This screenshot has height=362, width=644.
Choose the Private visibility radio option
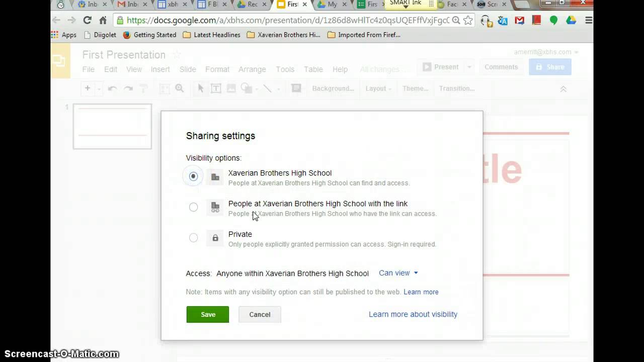tap(193, 238)
